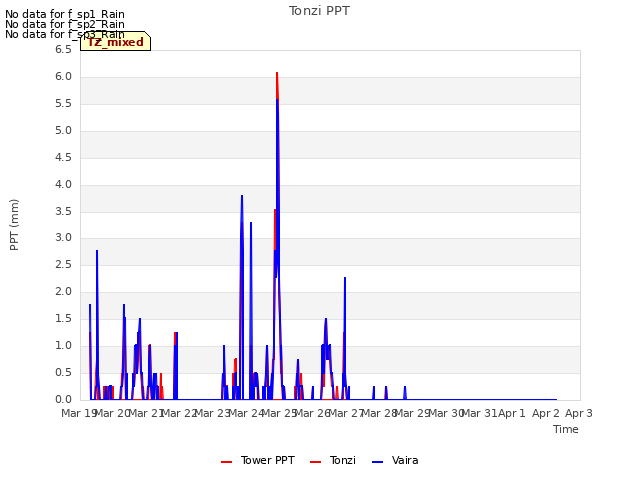Click the 2.5 y-axis tick label

click(63, 264)
